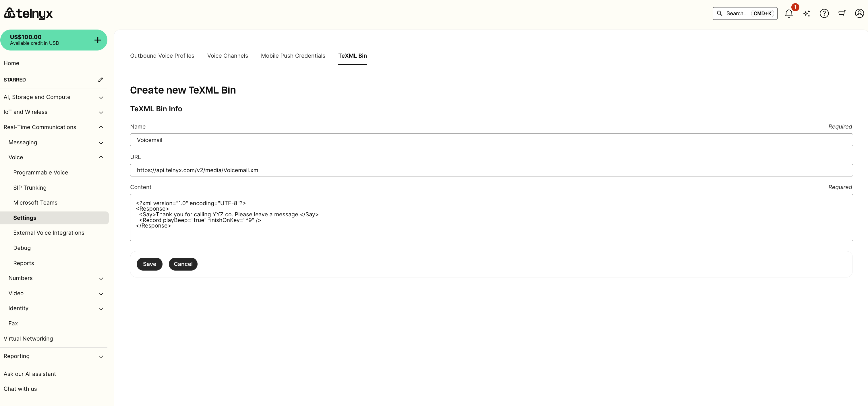
Task: Open the notifications bell icon
Action: [x=788, y=13]
